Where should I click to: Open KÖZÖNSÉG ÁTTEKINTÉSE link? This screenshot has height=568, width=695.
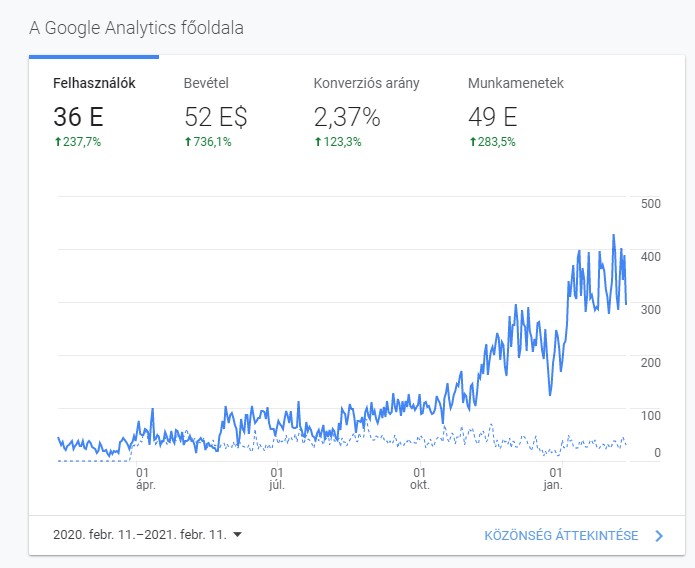561,536
